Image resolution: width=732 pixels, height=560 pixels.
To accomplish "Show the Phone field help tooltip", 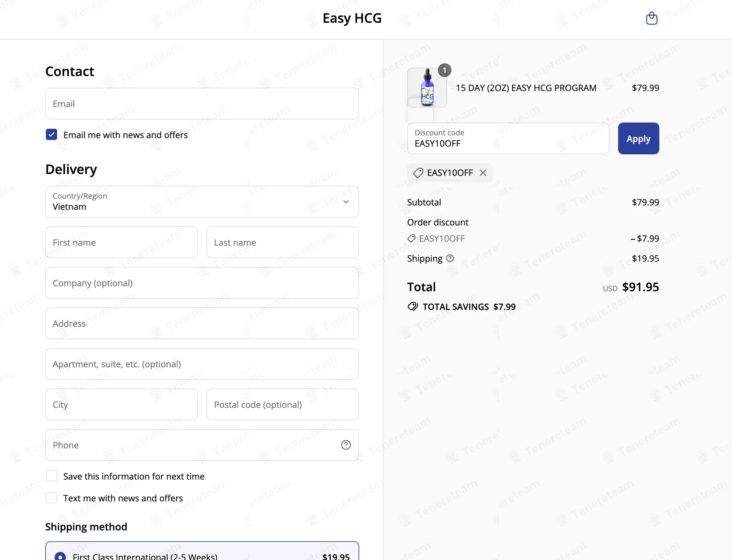I will tap(346, 445).
